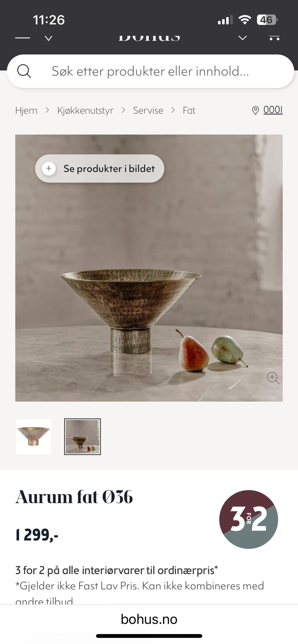Tap the 3 for 2 promotion badge
Image resolution: width=298 pixels, height=644 pixels.
point(249,519)
